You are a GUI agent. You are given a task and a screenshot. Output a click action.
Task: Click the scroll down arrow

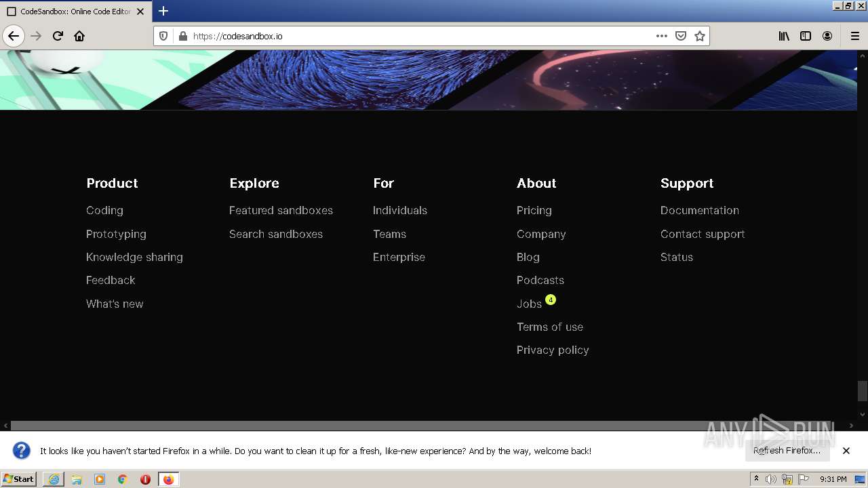(862, 413)
